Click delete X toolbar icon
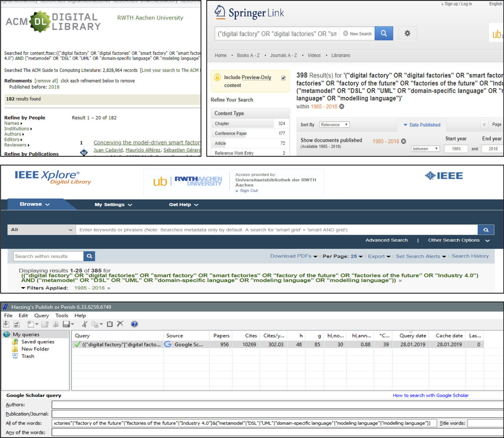Screen dimensions: 504x438 120,324
